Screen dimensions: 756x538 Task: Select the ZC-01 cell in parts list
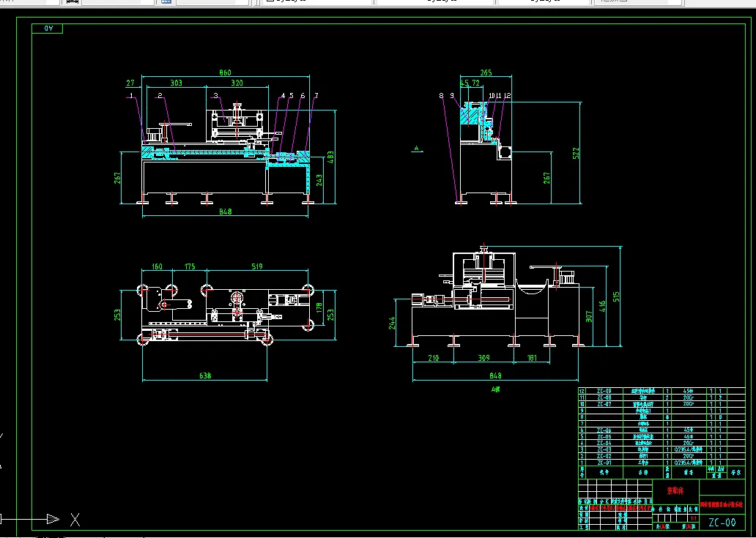(x=604, y=463)
